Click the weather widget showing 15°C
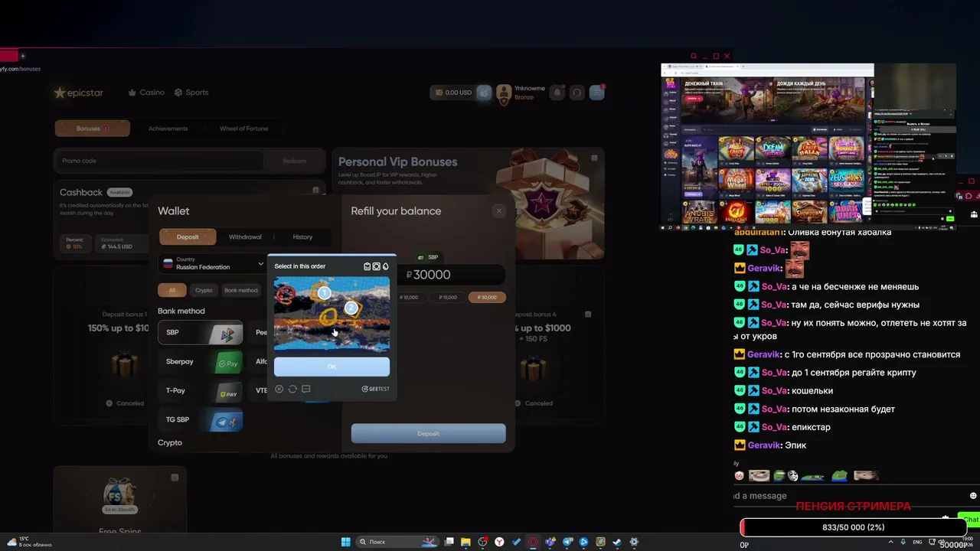 pyautogui.click(x=31, y=542)
